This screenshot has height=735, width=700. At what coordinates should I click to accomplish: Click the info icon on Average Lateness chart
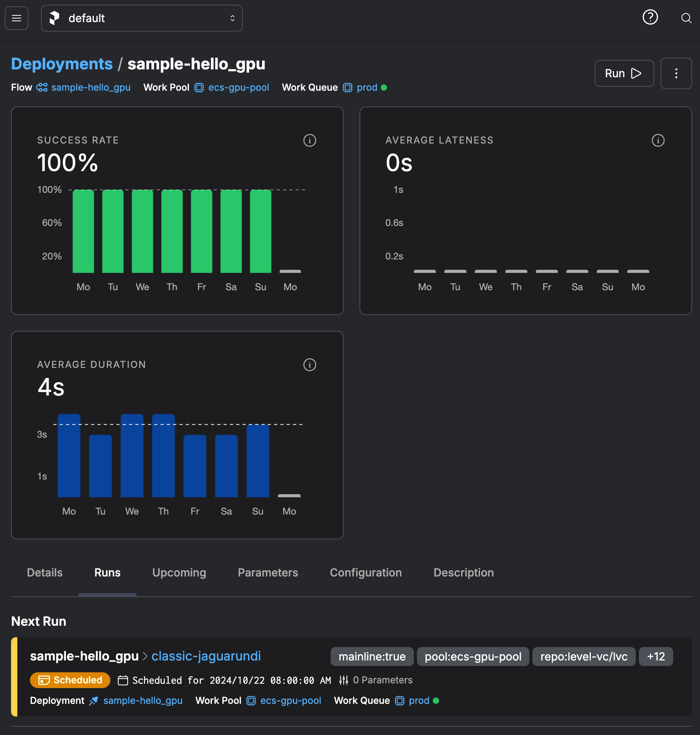658,140
